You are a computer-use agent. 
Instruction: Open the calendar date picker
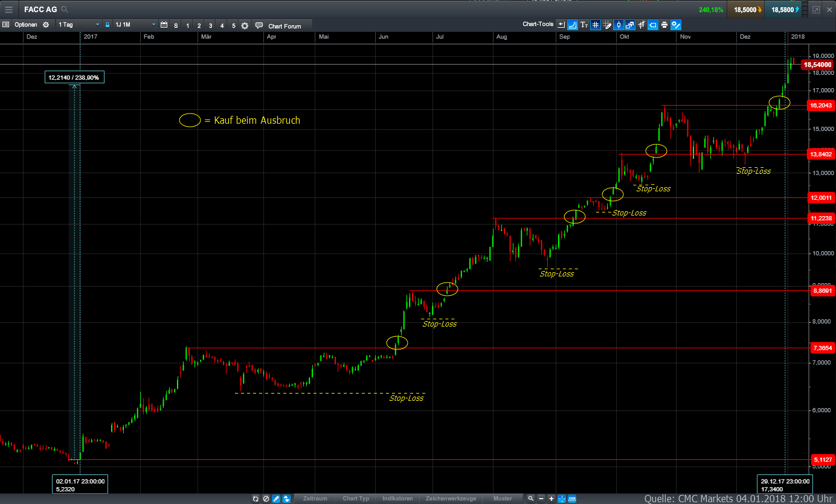164,25
